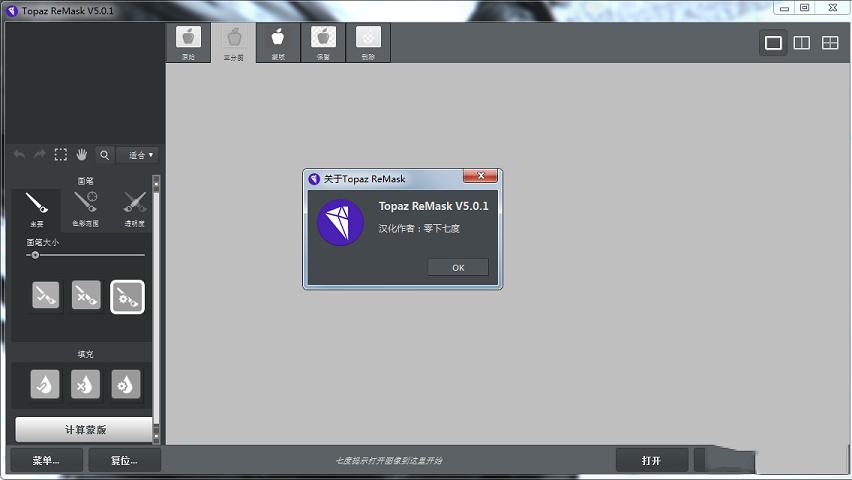
Task: Select four-pane grid view layout
Action: pyautogui.click(x=830, y=42)
